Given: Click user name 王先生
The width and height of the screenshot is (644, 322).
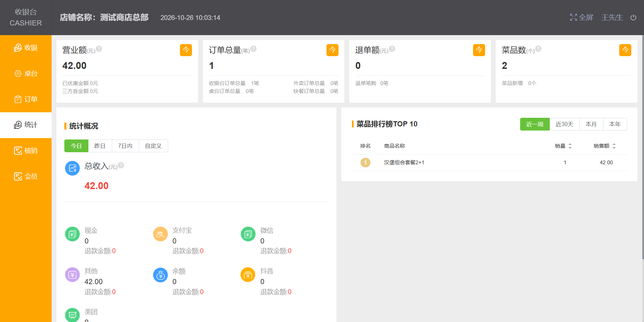Looking at the screenshot, I should pyautogui.click(x=612, y=18).
